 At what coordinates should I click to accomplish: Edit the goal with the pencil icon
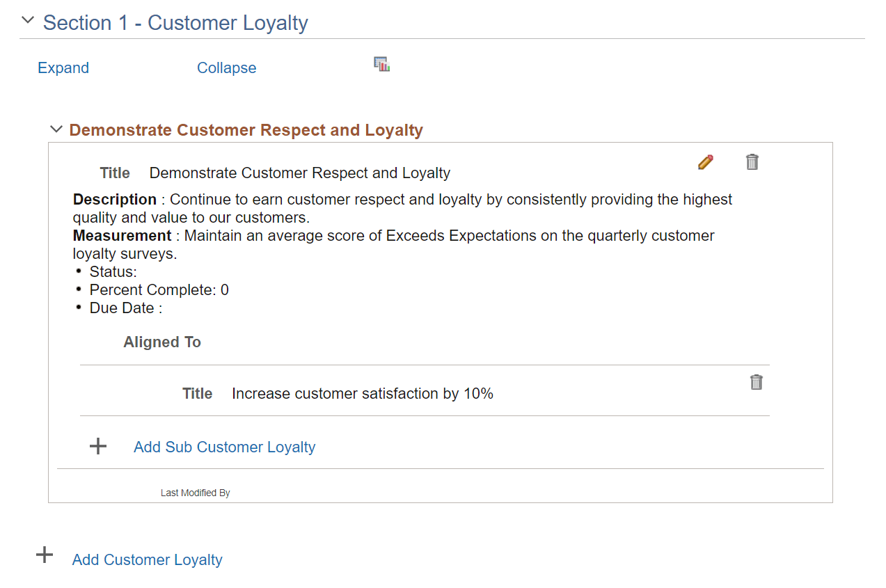coord(705,162)
